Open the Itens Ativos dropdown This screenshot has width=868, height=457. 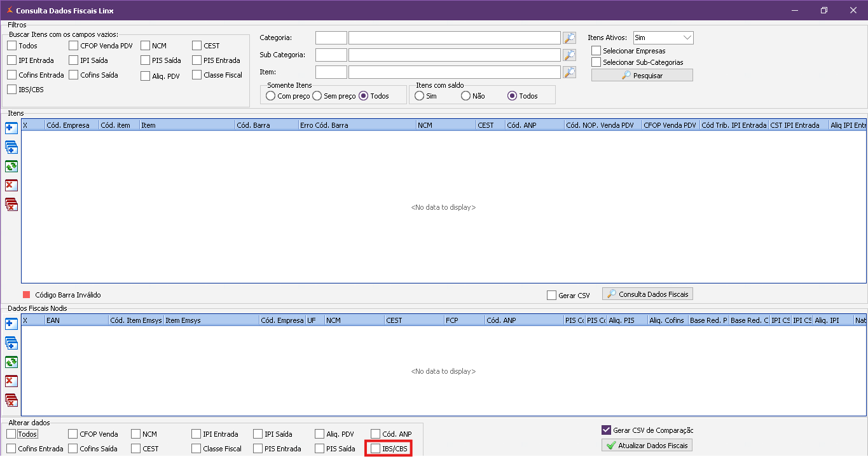tap(687, 38)
